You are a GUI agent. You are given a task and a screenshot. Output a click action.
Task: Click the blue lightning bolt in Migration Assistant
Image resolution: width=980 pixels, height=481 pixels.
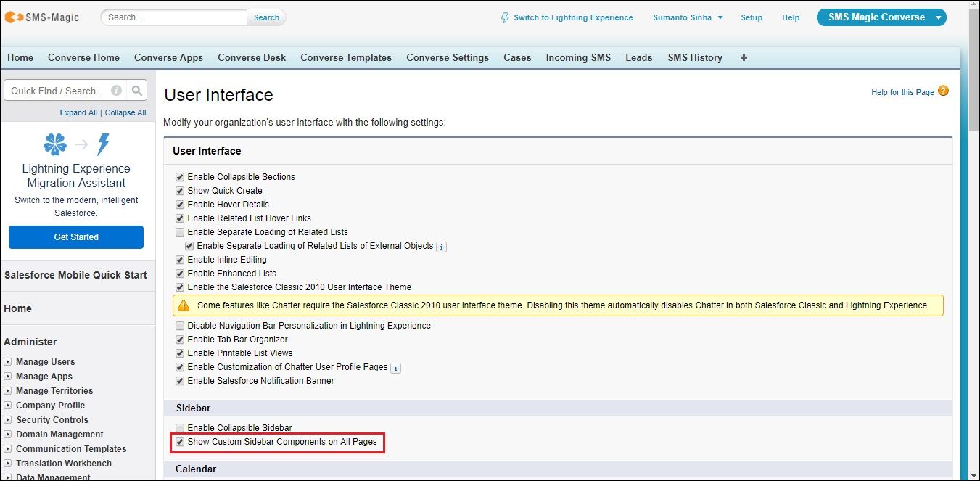click(x=103, y=144)
